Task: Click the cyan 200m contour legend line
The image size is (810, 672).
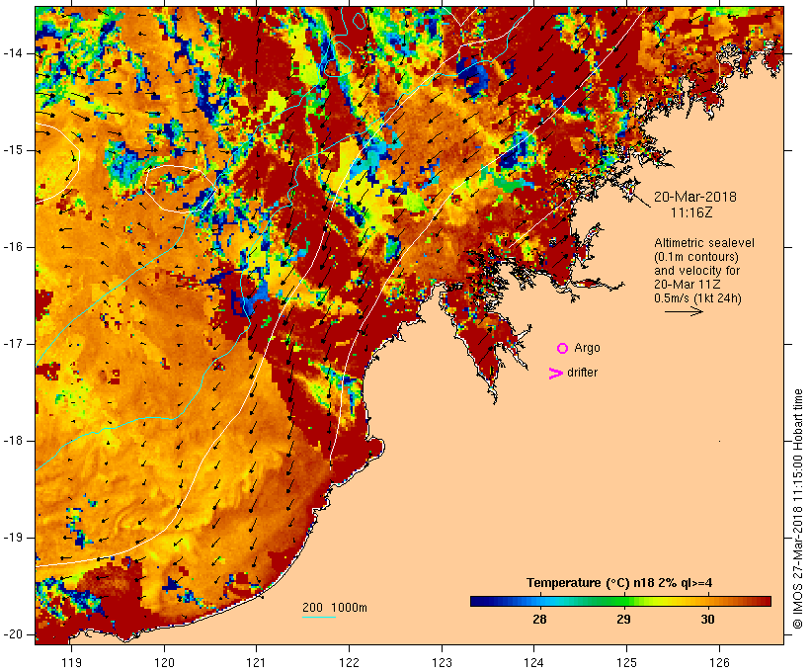Action: click(x=319, y=617)
